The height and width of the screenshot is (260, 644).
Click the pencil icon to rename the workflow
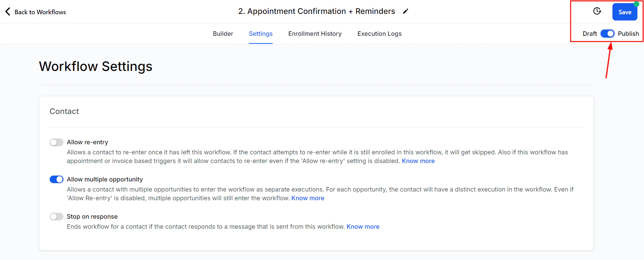[406, 11]
